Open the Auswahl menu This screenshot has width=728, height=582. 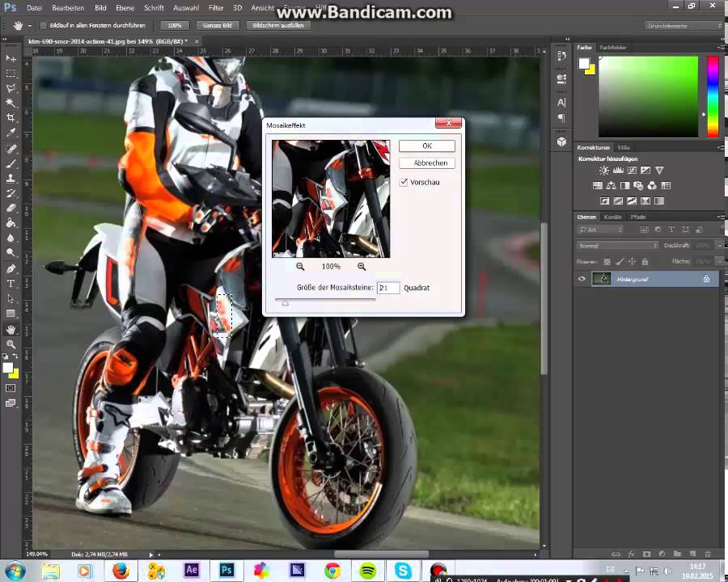186,8
